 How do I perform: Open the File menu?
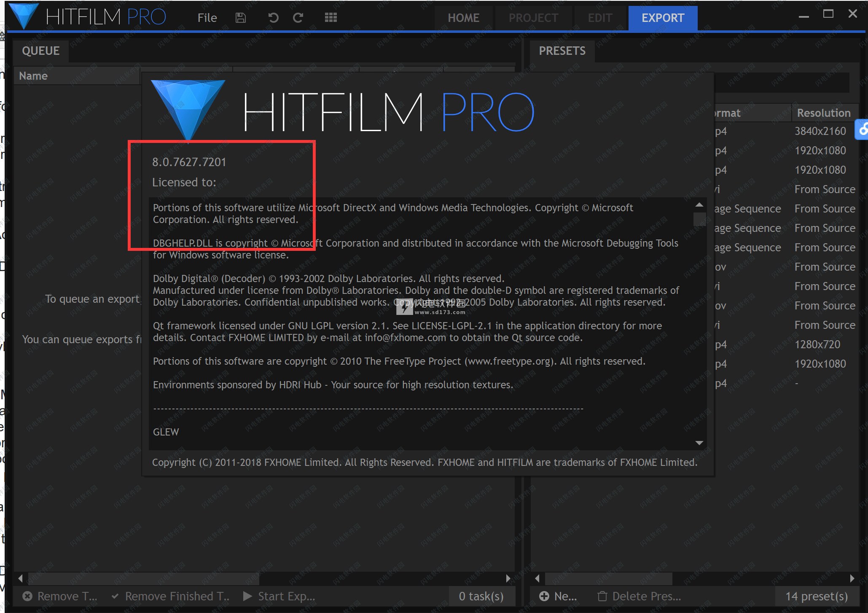click(207, 18)
